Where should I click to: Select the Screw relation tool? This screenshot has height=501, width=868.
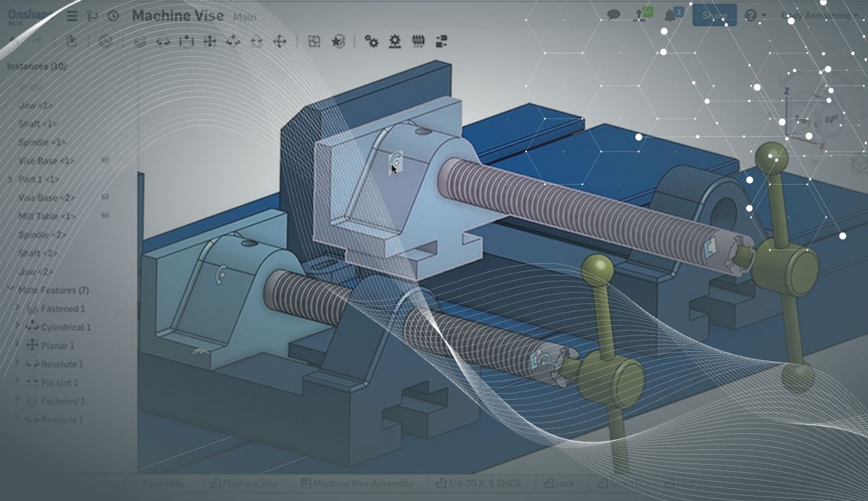click(418, 41)
